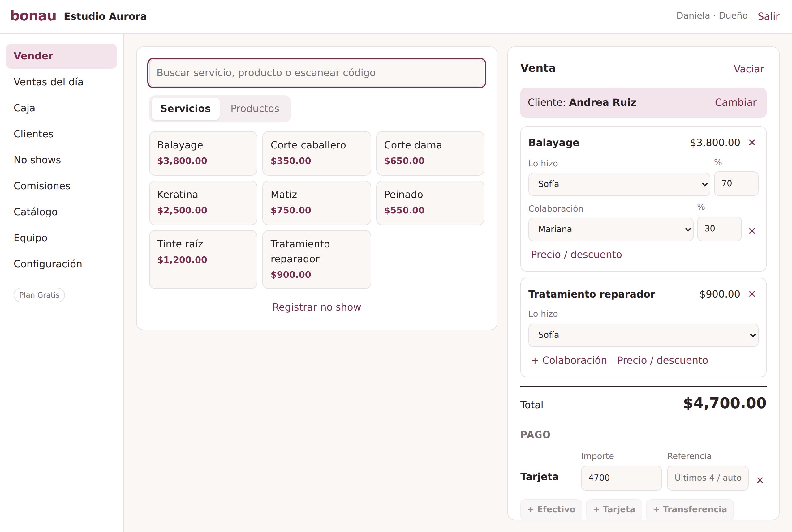Open Equipo in the sidebar

point(62,238)
